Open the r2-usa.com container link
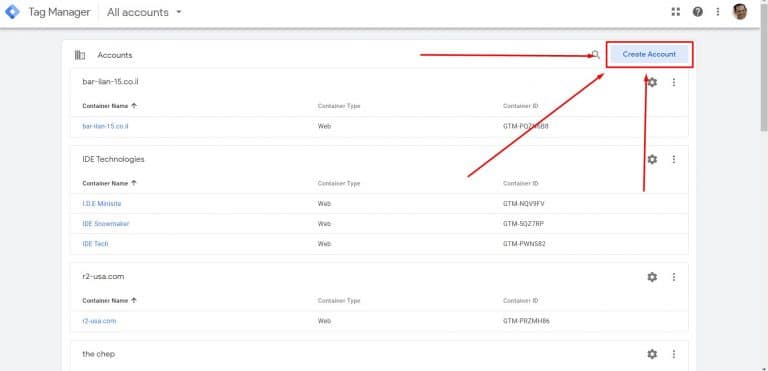Screen dimensions: 768x371 click(99, 321)
